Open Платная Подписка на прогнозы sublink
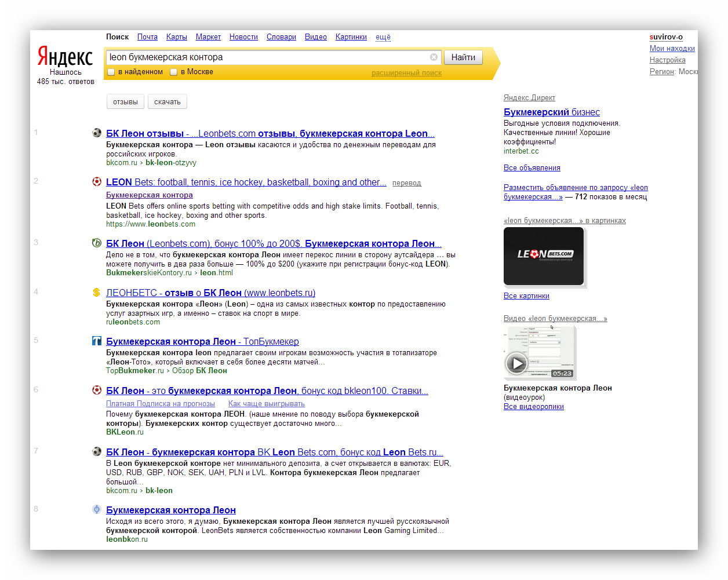Viewport: 728px width, 580px height. 161,404
